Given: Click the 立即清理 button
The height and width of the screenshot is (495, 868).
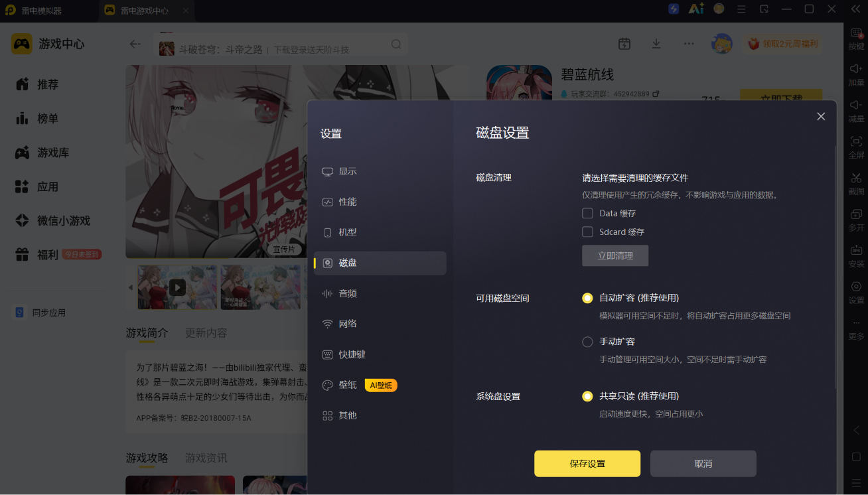Looking at the screenshot, I should click(x=615, y=255).
